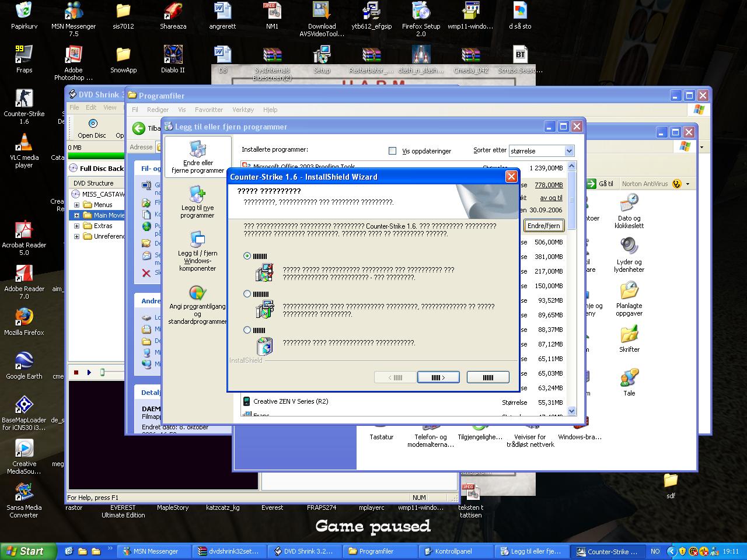
Task: Select Planlagte oppgaver in Kontrollpanel
Action: tap(629, 299)
